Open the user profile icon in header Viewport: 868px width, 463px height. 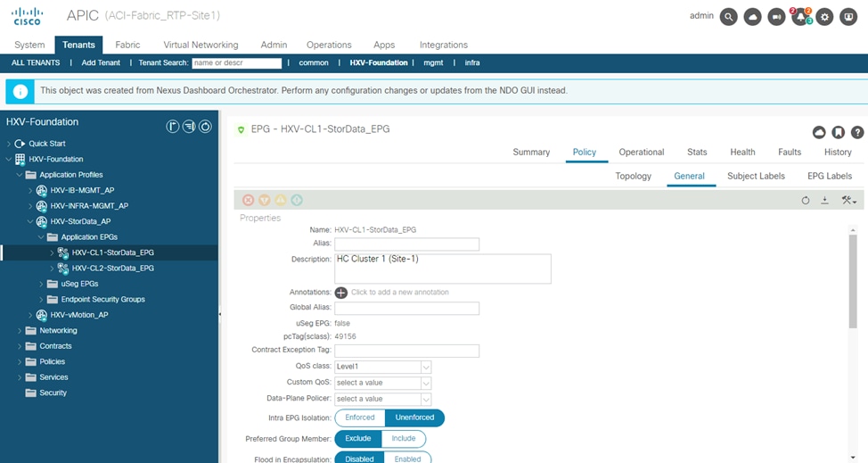[x=848, y=17]
